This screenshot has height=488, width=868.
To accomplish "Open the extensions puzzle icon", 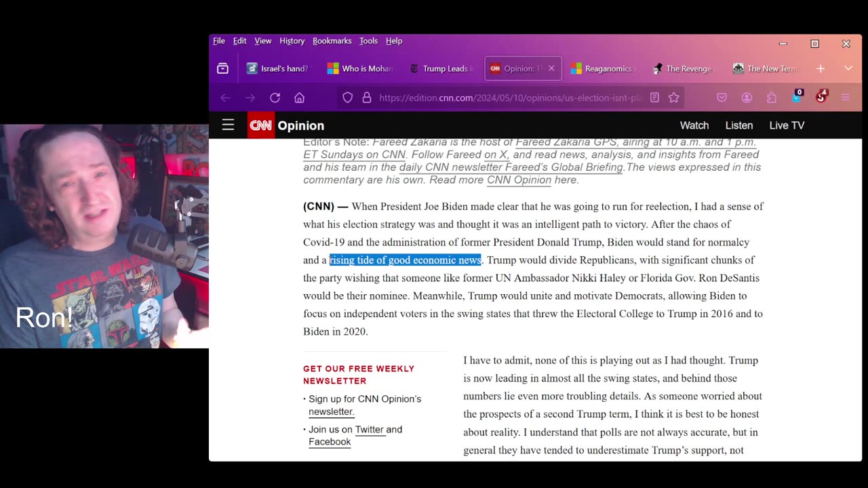I will (x=771, y=98).
